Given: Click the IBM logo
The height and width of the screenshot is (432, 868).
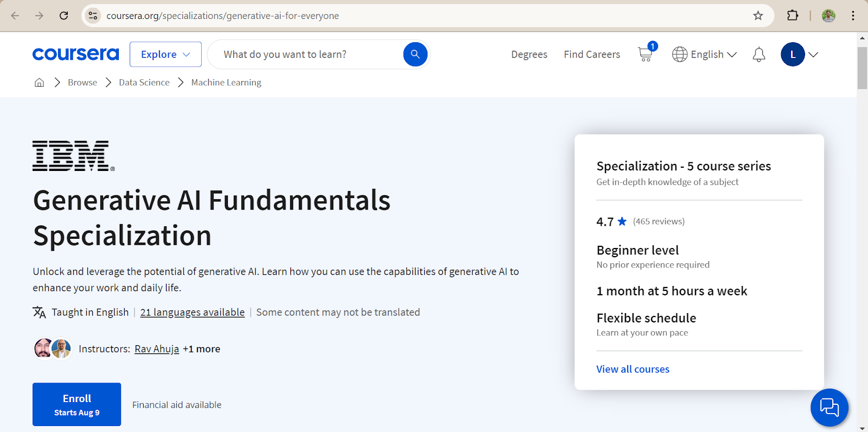Looking at the screenshot, I should pyautogui.click(x=74, y=156).
